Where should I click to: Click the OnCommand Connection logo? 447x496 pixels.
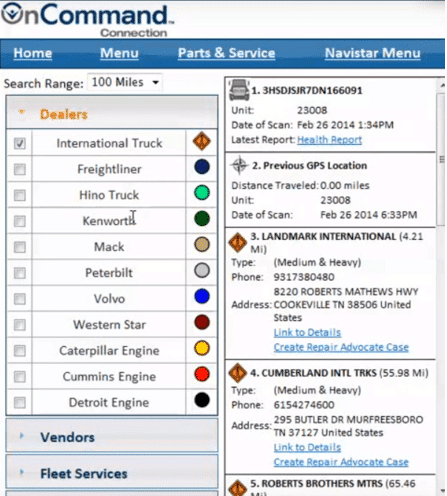point(88,20)
